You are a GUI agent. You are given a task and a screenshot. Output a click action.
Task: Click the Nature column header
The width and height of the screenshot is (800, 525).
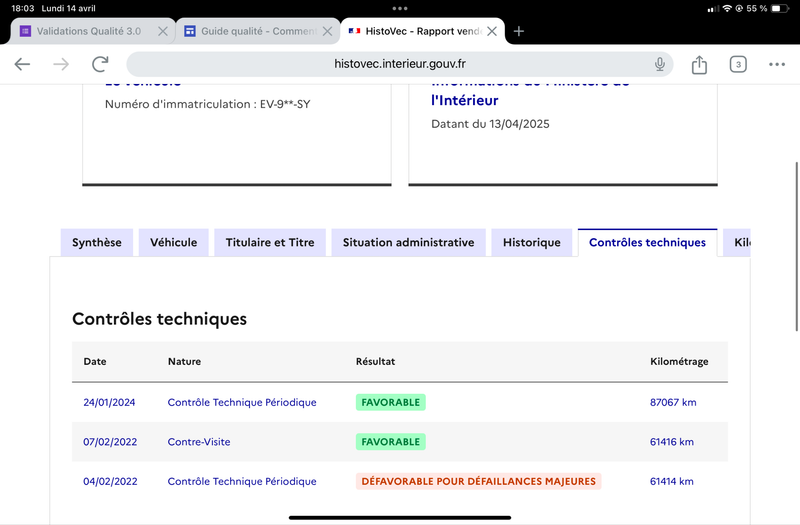point(184,361)
